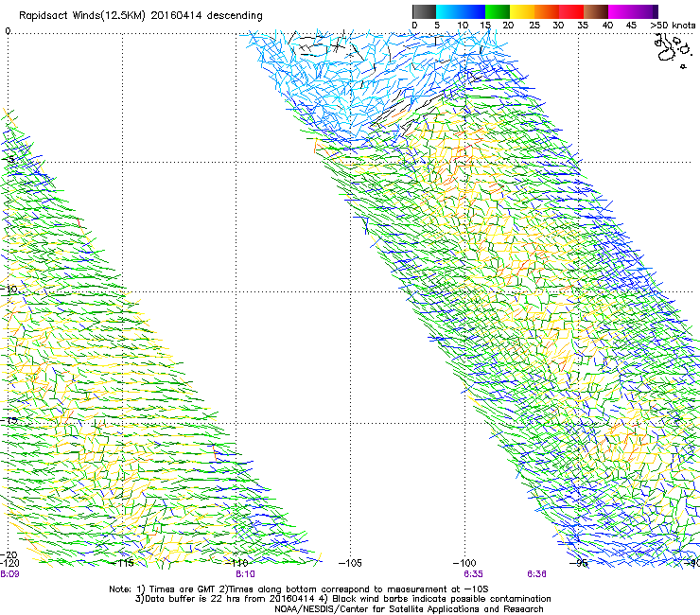700x615 pixels.
Task: Click the NOAA/NESDIS credit line
Action: [x=409, y=608]
